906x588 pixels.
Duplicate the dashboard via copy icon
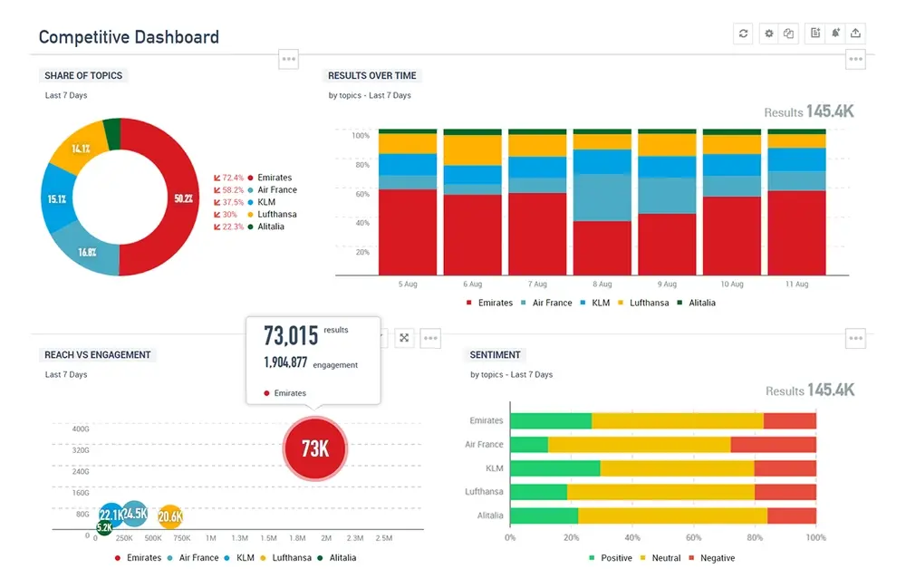789,34
